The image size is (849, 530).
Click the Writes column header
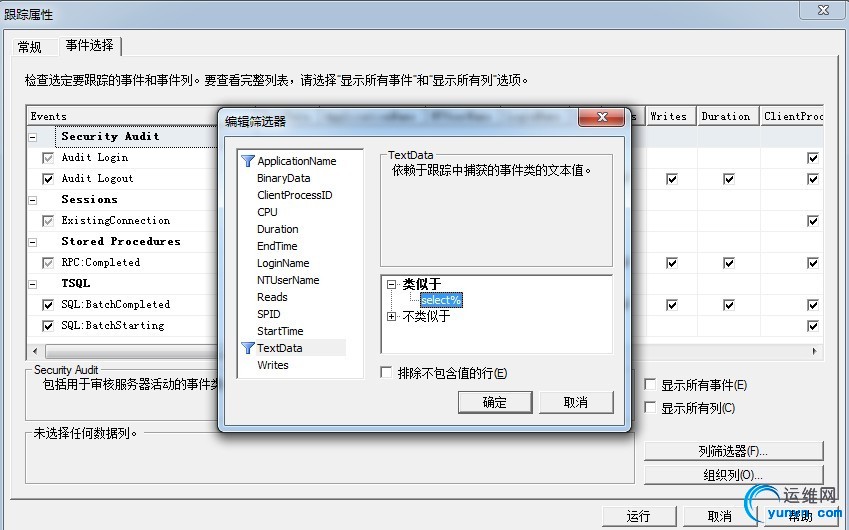click(x=671, y=116)
